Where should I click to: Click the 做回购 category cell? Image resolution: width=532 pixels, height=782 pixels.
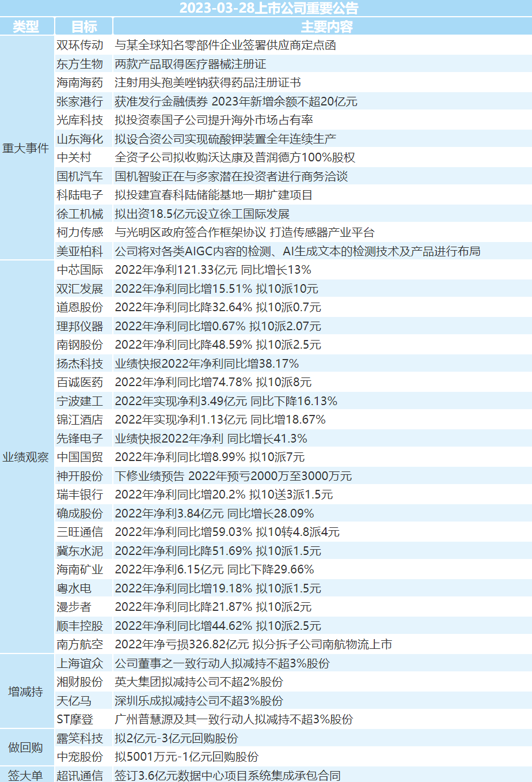coord(26,747)
